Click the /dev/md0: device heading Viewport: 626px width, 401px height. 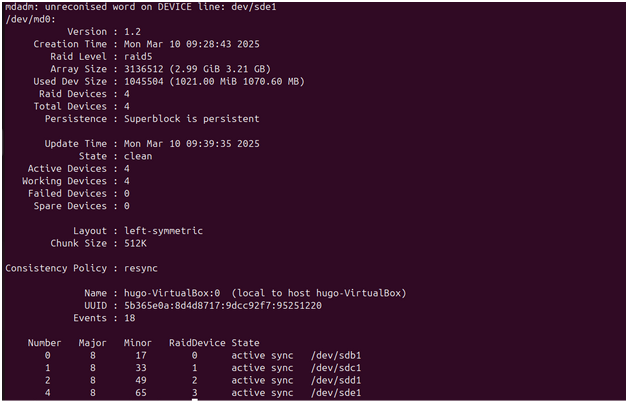(27, 20)
